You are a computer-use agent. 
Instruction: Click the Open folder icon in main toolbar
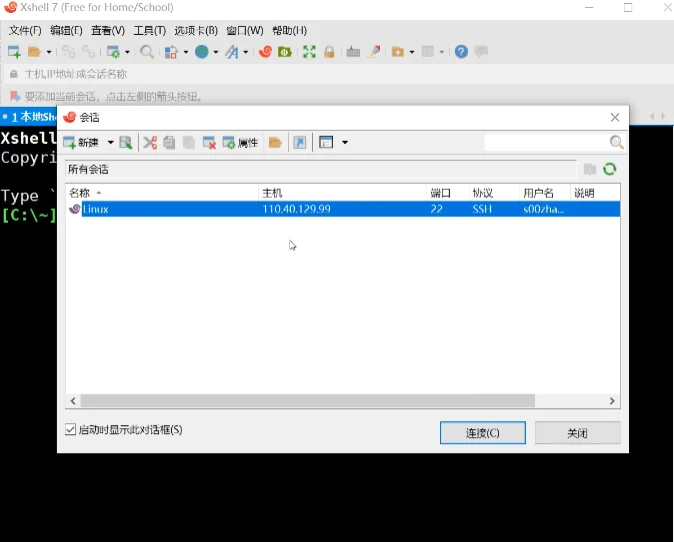[x=34, y=52]
